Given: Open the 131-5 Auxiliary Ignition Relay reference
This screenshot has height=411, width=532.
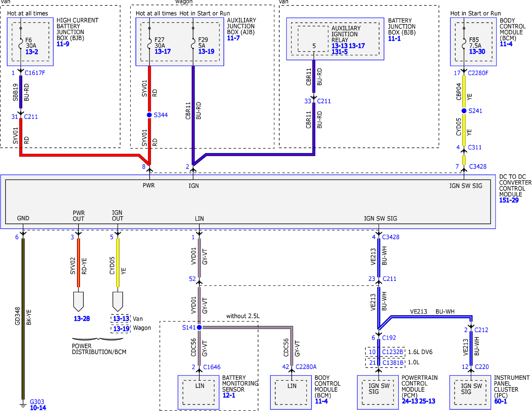Looking at the screenshot, I should (339, 52).
